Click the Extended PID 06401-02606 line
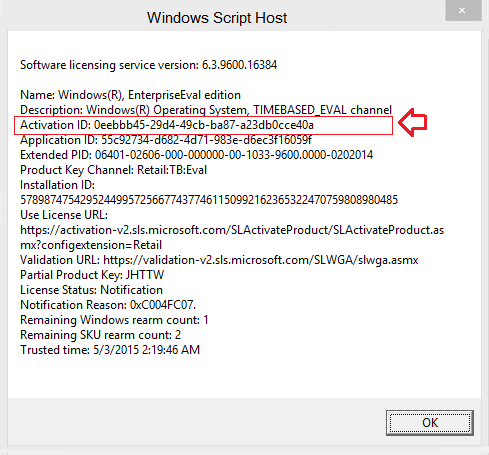Viewport: 489px width, 455px height. pyautogui.click(x=196, y=155)
